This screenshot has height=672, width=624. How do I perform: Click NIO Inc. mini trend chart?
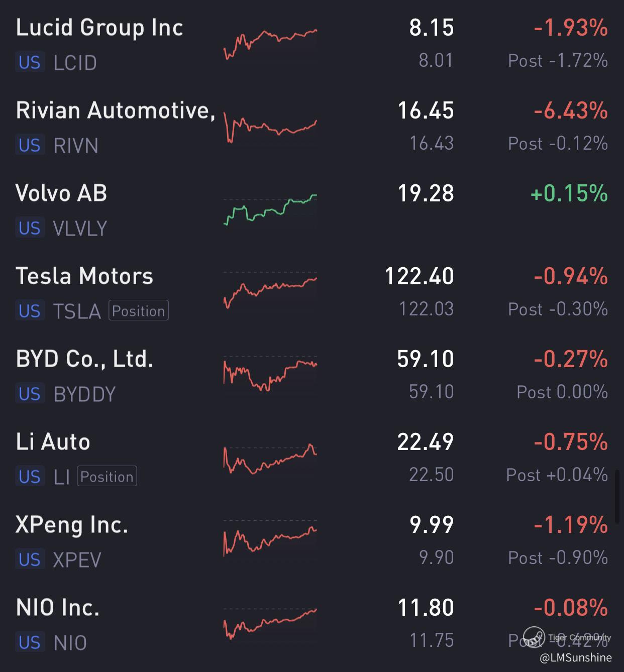(270, 624)
